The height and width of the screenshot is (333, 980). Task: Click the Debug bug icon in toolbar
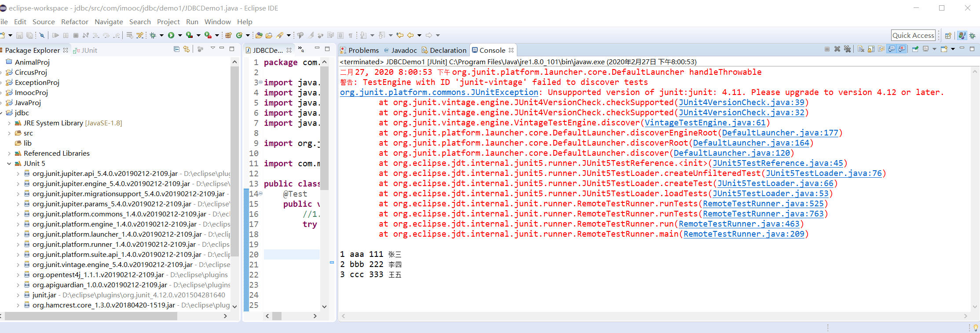153,35
